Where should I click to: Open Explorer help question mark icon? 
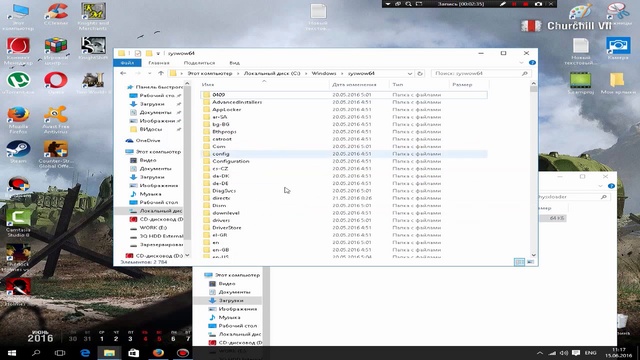tap(532, 63)
